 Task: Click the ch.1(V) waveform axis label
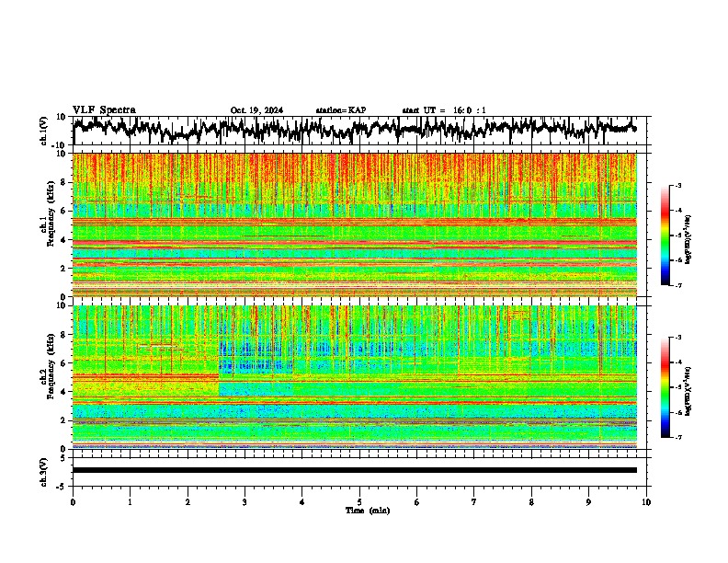(x=44, y=131)
